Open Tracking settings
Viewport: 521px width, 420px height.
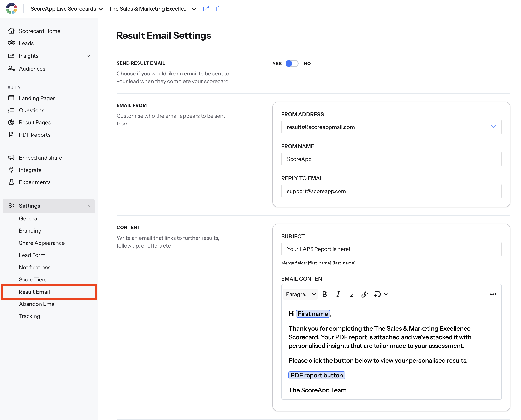click(29, 316)
